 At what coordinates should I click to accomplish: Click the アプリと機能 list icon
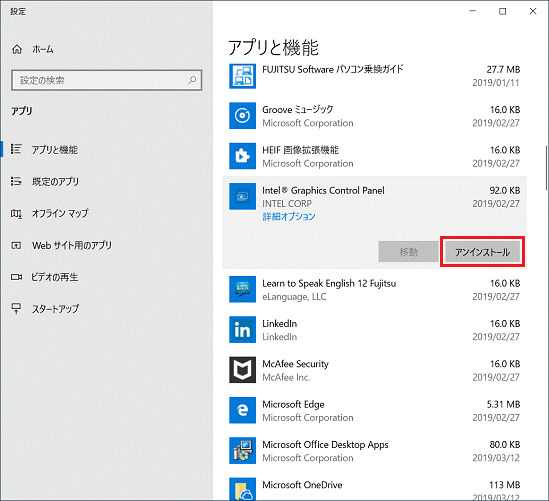tap(16, 149)
